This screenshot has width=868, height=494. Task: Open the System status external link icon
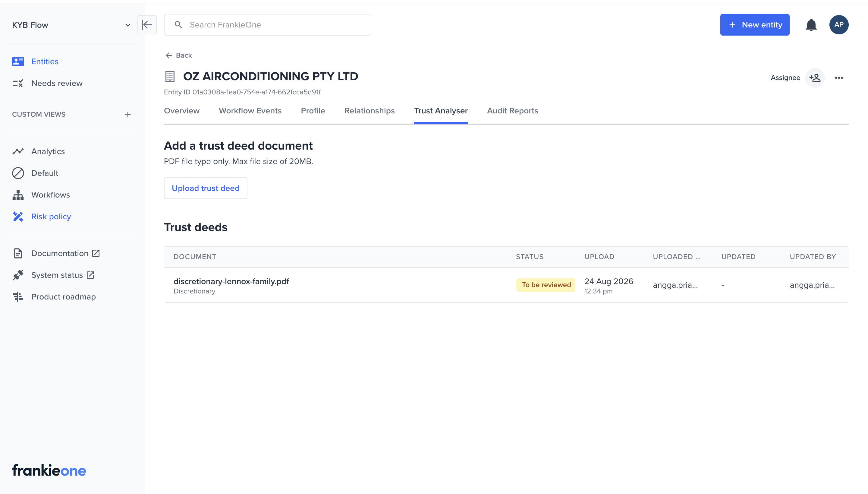tap(90, 275)
